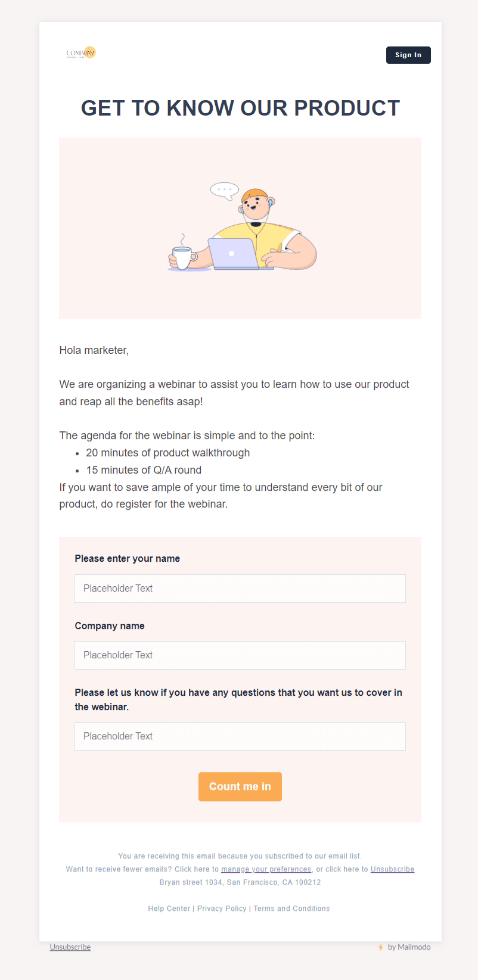This screenshot has height=980, width=478.
Task: Click the "GET TO KNOW OUR PRODUCT" heading
Action: click(x=240, y=108)
